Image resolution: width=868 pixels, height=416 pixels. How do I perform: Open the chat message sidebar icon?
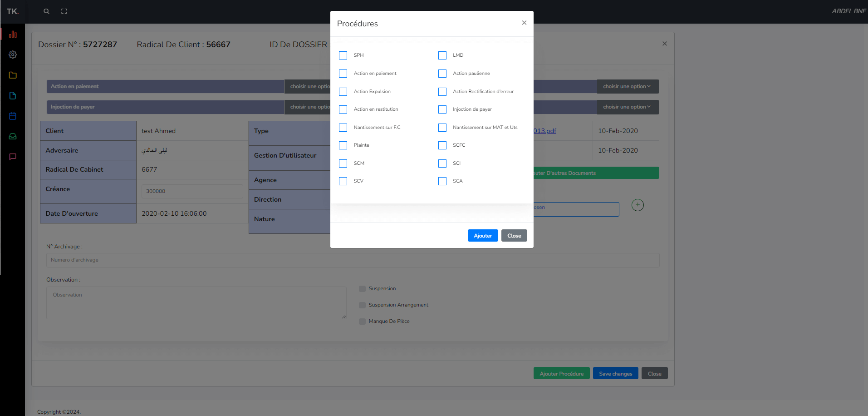(x=13, y=157)
